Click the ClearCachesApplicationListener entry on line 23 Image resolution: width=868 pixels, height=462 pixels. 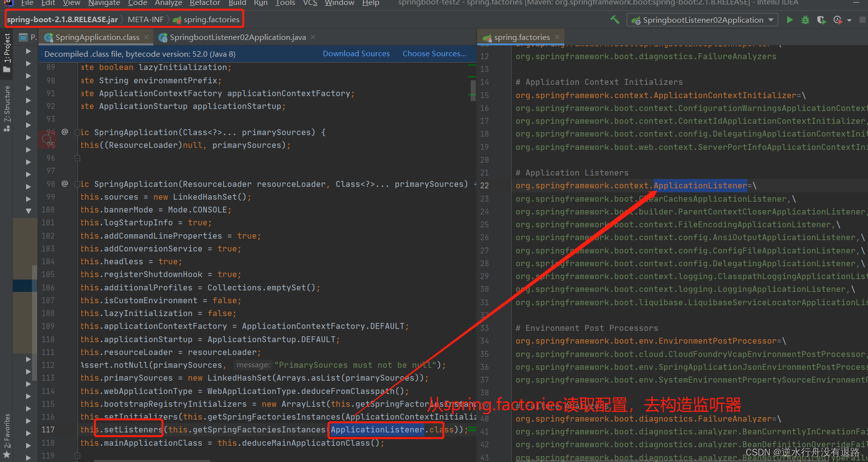tap(656, 199)
